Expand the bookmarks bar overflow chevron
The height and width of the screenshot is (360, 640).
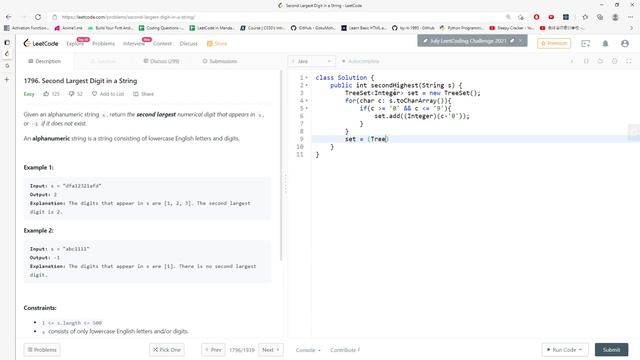[631, 28]
